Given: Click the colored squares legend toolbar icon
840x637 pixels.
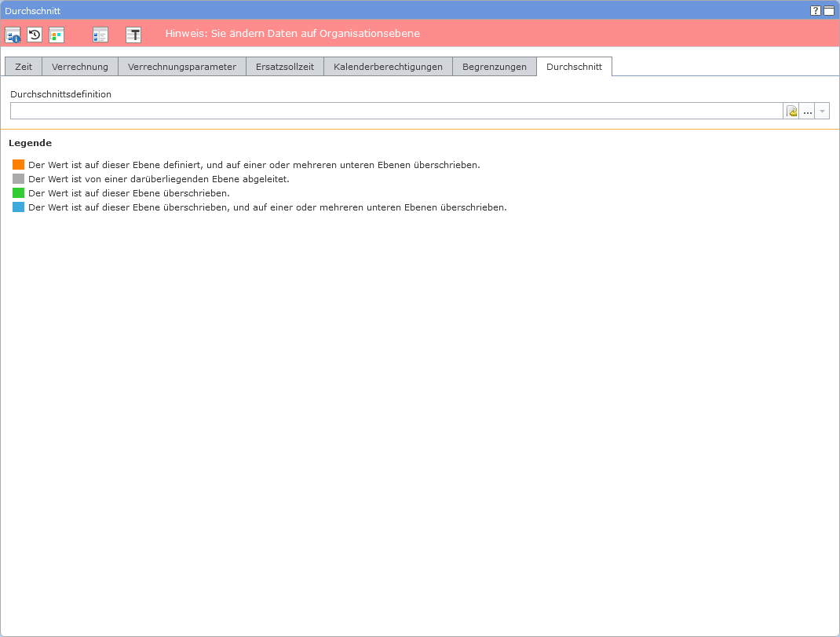Looking at the screenshot, I should pyautogui.click(x=57, y=35).
